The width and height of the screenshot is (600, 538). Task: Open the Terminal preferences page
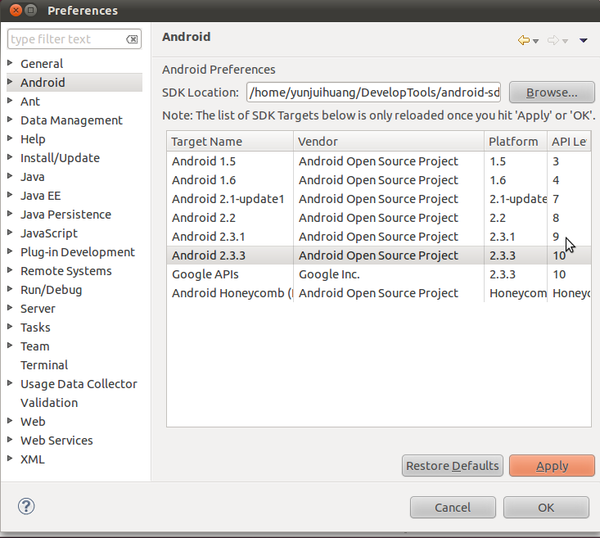44,365
